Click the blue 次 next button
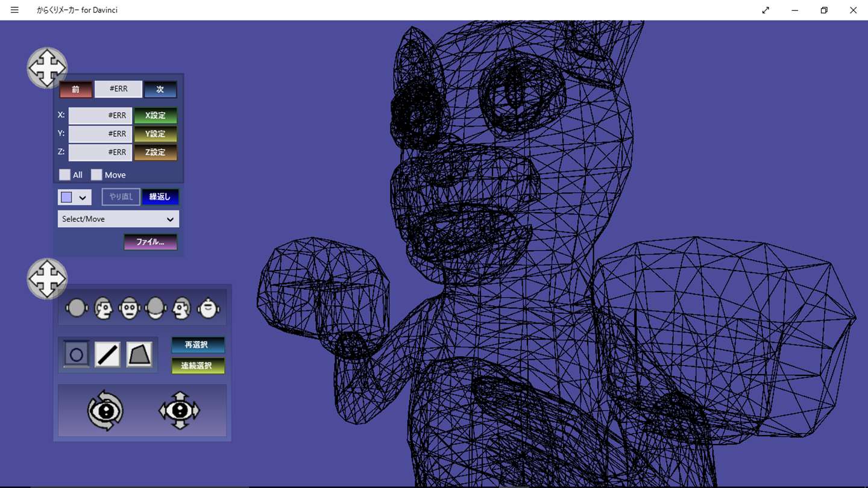The image size is (868, 488). click(x=160, y=89)
